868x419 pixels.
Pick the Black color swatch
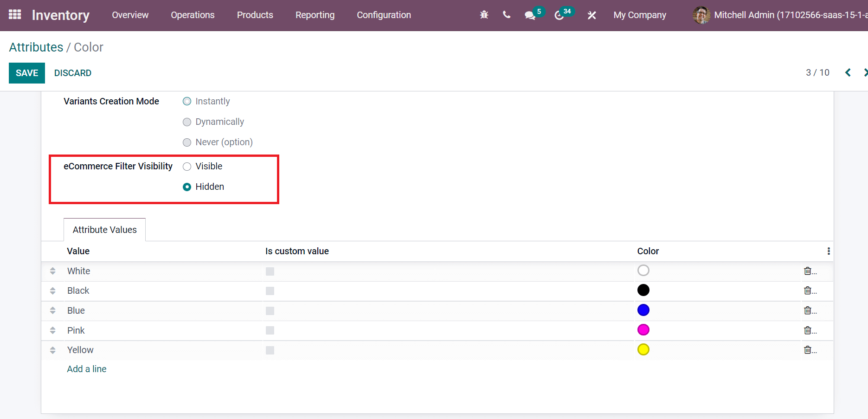[643, 290]
